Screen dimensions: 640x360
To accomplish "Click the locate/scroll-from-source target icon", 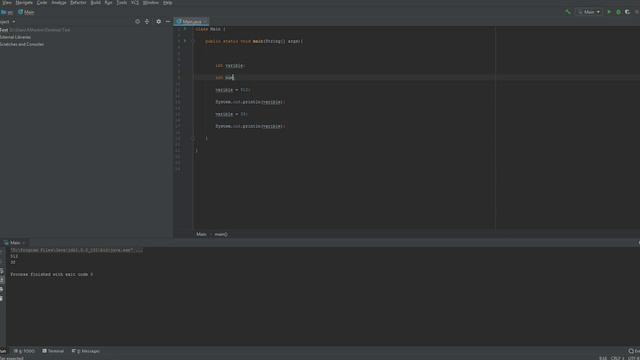I will coord(137,21).
